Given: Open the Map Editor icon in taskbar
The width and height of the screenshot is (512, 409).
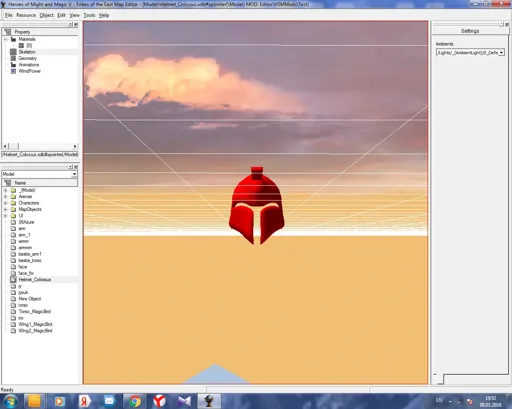Looking at the screenshot, I should coord(209,401).
